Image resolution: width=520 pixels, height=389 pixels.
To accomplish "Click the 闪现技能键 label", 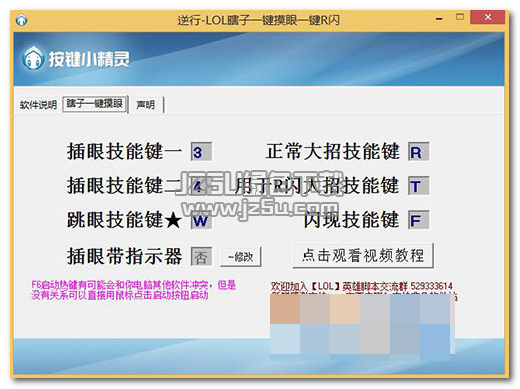I will point(351,220).
